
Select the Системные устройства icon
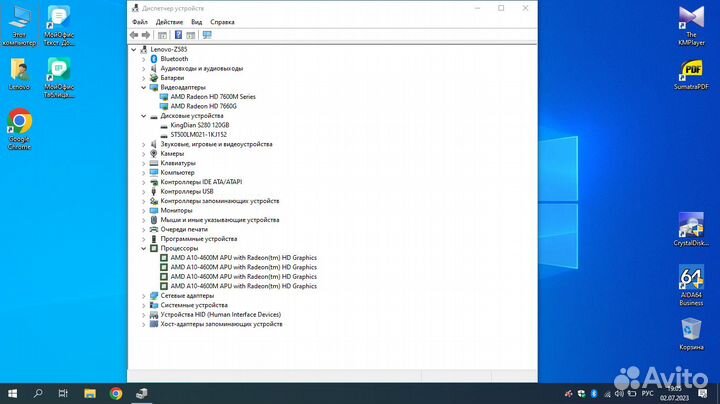point(154,305)
